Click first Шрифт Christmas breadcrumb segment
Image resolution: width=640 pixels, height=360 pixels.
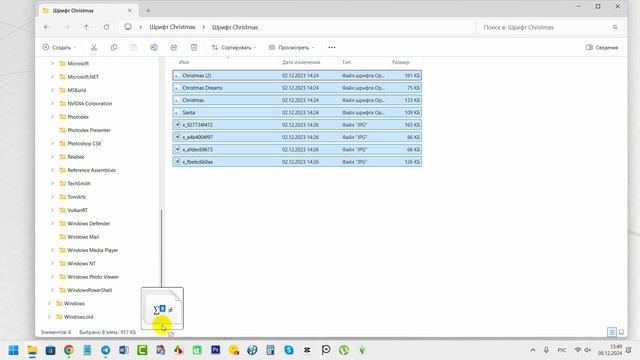point(172,27)
